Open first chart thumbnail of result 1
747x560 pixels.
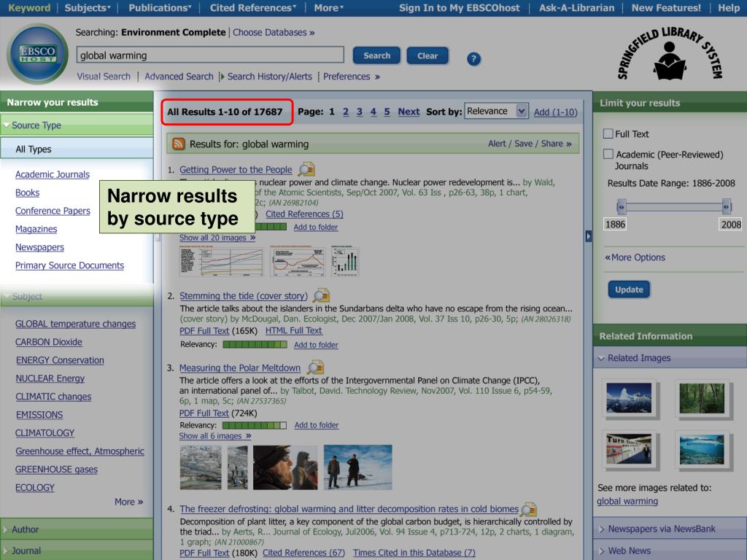pos(221,261)
